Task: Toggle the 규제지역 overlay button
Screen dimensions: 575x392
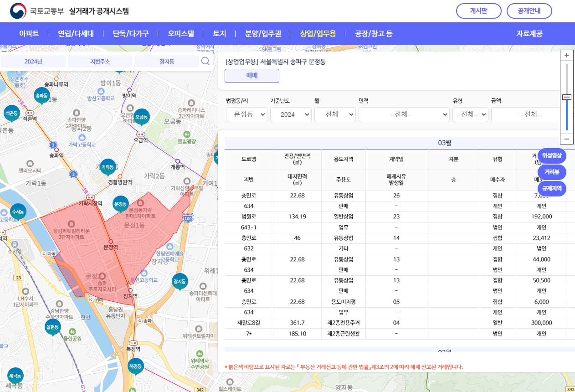Action: (552, 188)
